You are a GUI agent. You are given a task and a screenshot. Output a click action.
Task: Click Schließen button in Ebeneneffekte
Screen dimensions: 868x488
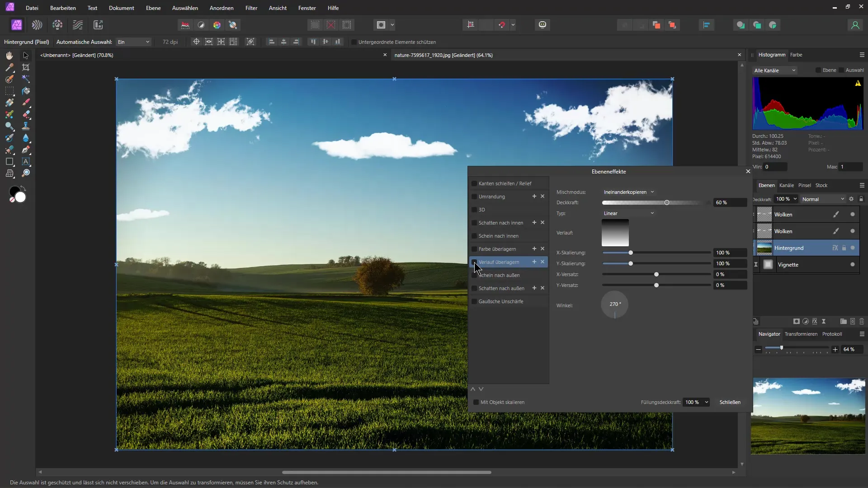point(730,402)
